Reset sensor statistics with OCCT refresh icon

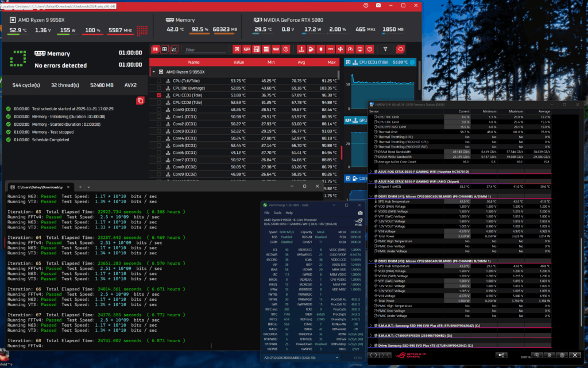[x=400, y=49]
